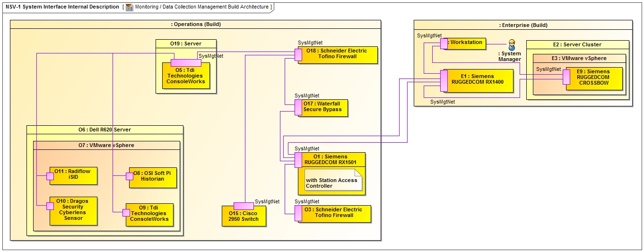Click SysMgtNet label above the Workstation
Image resolution: width=644 pixels, height=252 pixels.
[429, 35]
